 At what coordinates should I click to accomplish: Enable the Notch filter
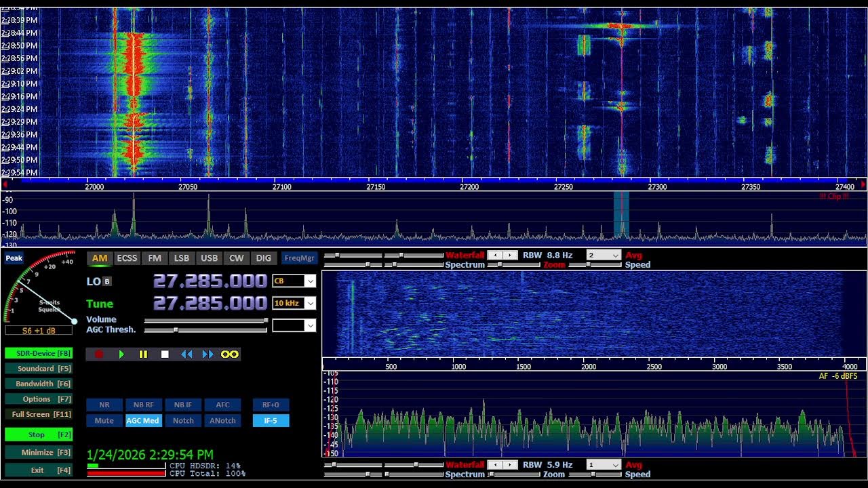183,420
